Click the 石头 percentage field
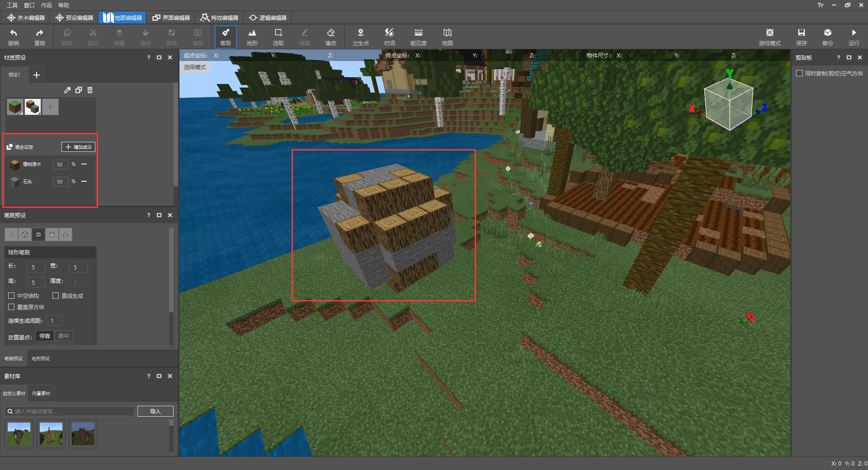 [61, 182]
